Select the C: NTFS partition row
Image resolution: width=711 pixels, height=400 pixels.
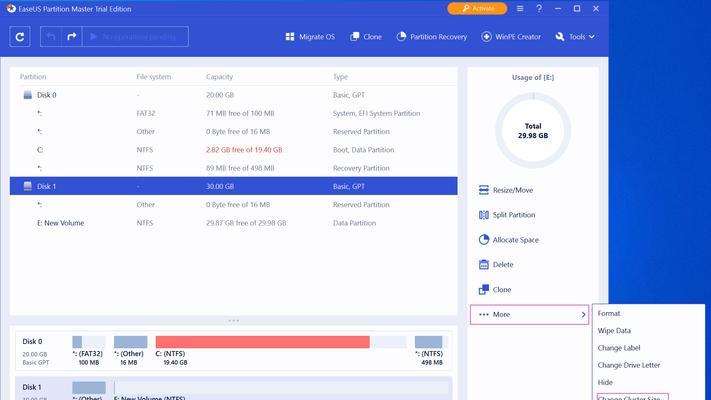click(234, 150)
